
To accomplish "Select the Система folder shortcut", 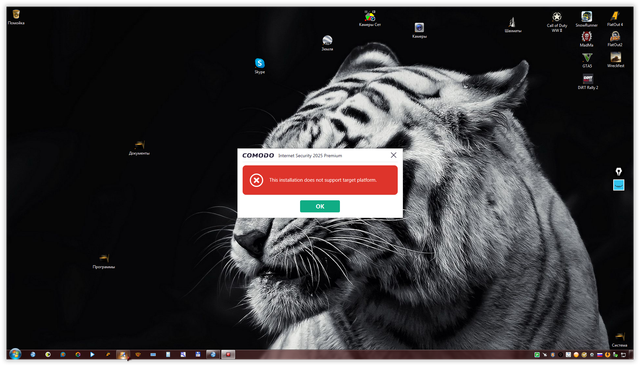I will pyautogui.click(x=620, y=339).
